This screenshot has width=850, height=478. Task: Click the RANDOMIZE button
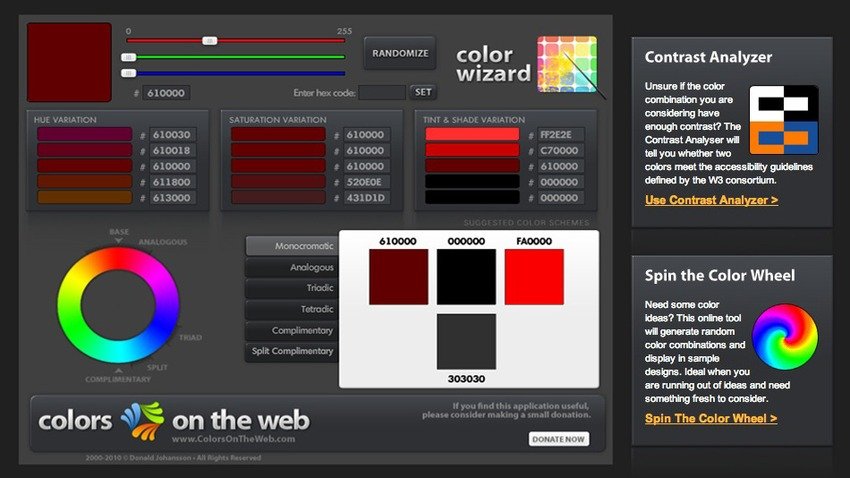[x=400, y=53]
